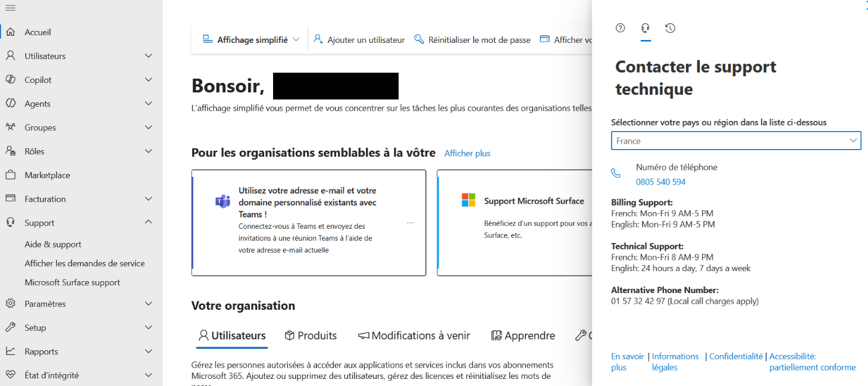Open Afficher les demandes de service
The height and width of the screenshot is (386, 868).
point(84,263)
